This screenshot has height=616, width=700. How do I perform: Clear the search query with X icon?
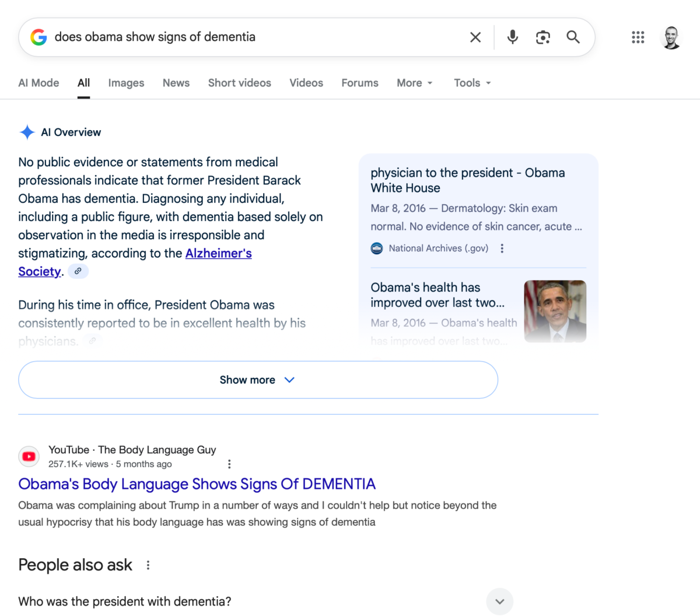(x=475, y=37)
